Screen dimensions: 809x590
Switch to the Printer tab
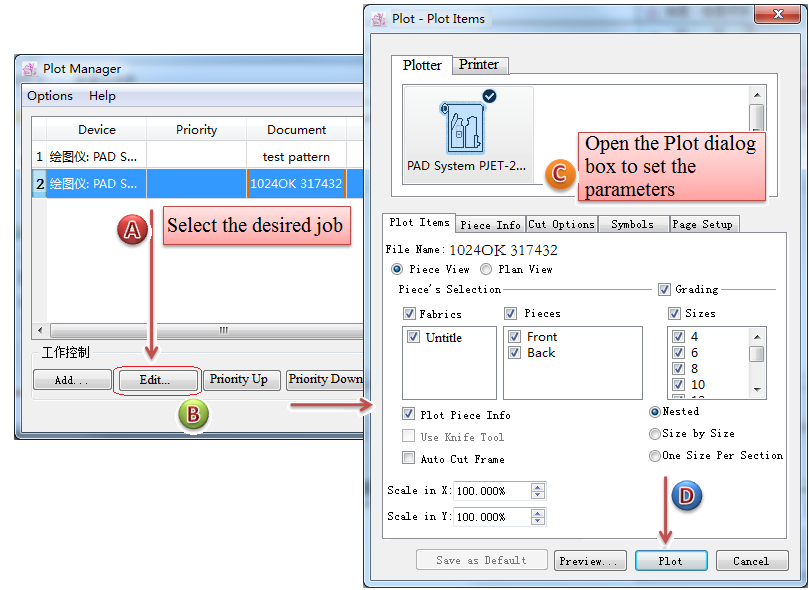pyautogui.click(x=479, y=65)
